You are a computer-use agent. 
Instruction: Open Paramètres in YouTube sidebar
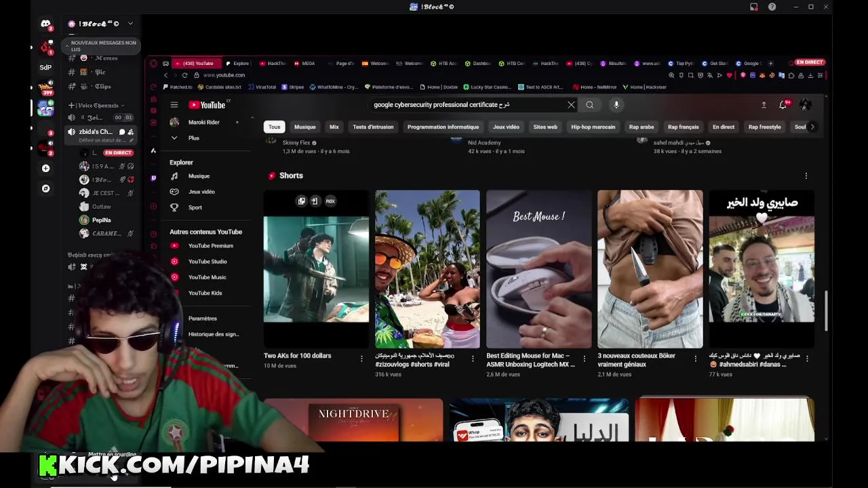pyautogui.click(x=202, y=319)
